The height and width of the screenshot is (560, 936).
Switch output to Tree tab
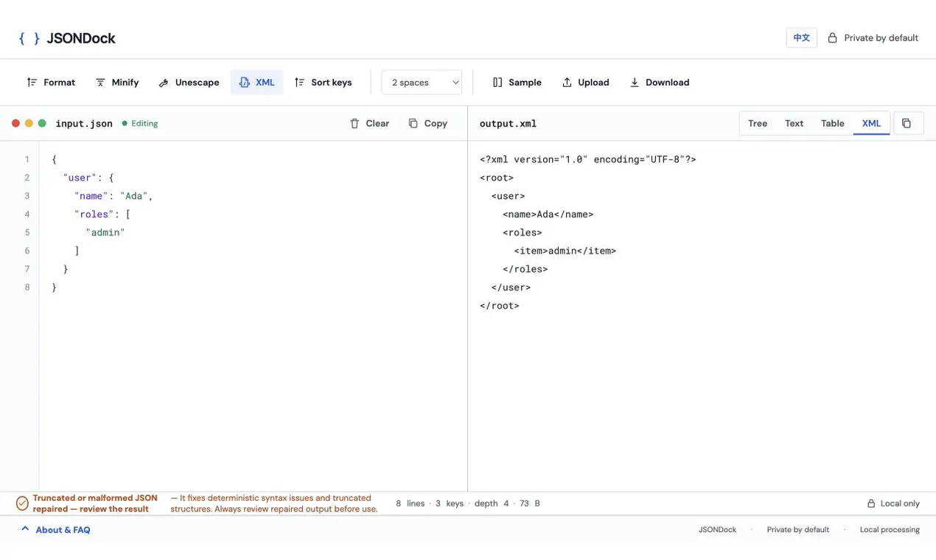point(758,123)
